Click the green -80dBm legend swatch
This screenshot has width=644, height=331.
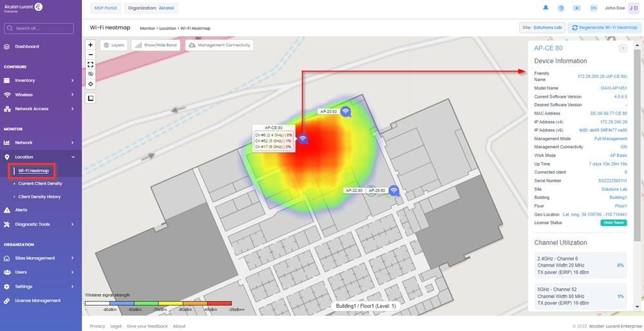coord(146,303)
